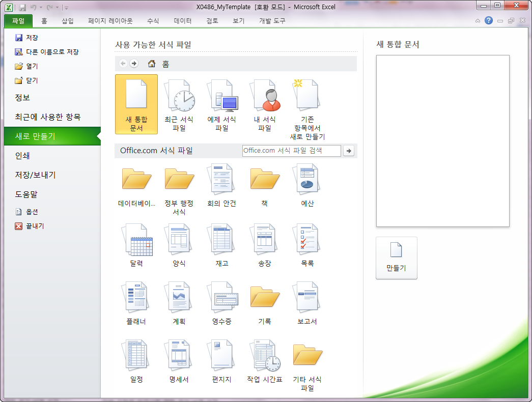This screenshot has height=402, width=532.
Task: Go forward with the template navigation arrow
Action: (x=134, y=64)
